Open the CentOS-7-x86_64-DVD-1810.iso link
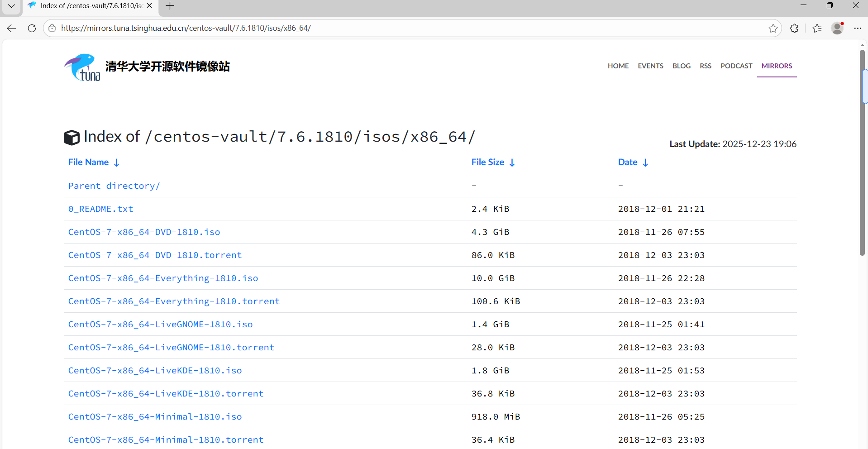This screenshot has height=449, width=868. pos(144,232)
